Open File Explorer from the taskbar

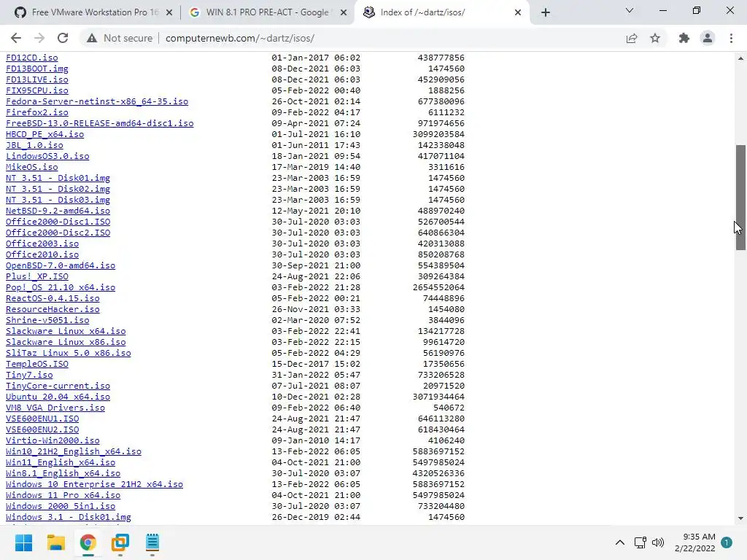coord(55,542)
